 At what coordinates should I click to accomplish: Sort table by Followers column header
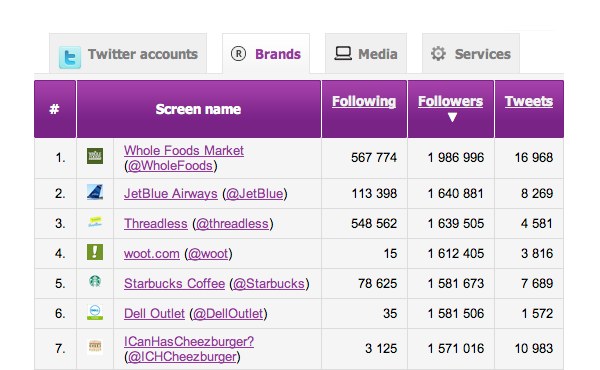point(450,101)
